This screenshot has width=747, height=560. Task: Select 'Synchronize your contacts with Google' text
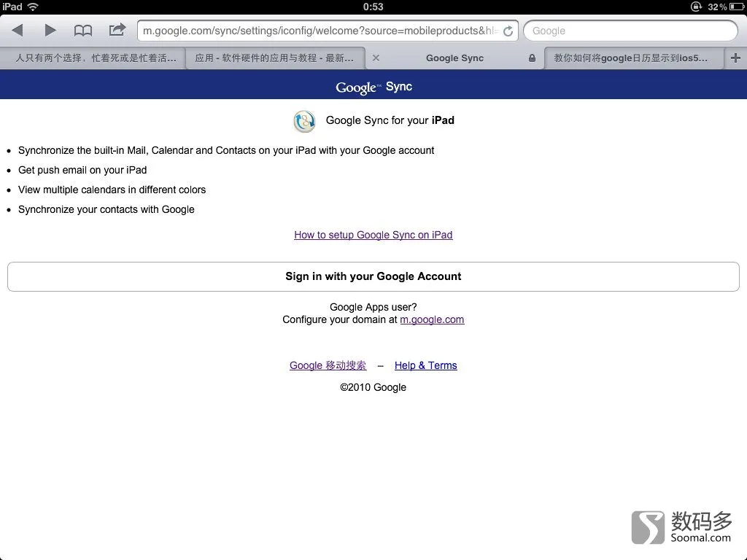pyautogui.click(x=107, y=209)
